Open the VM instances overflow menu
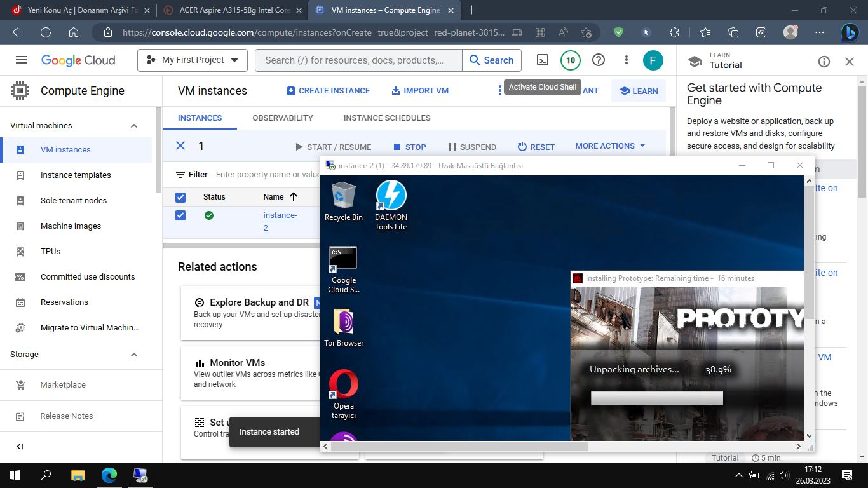Viewport: 868px width, 488px height. (500, 91)
